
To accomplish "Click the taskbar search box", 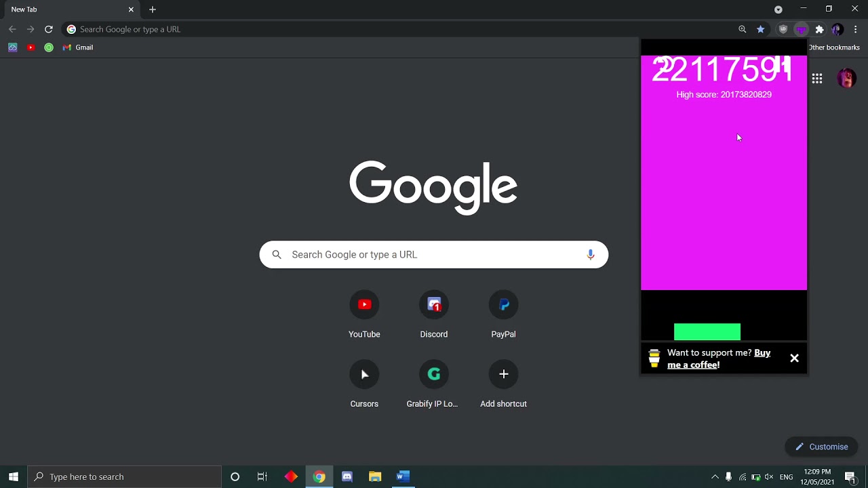I will point(125,476).
